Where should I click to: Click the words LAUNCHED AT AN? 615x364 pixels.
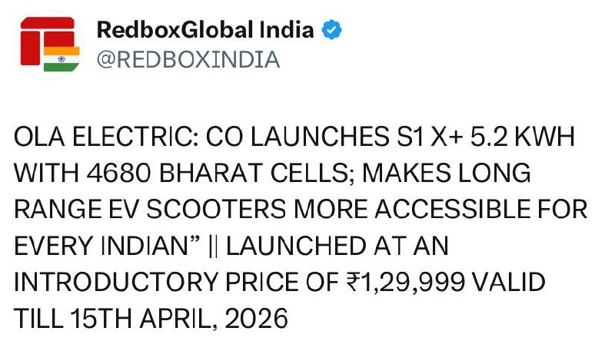(347, 247)
